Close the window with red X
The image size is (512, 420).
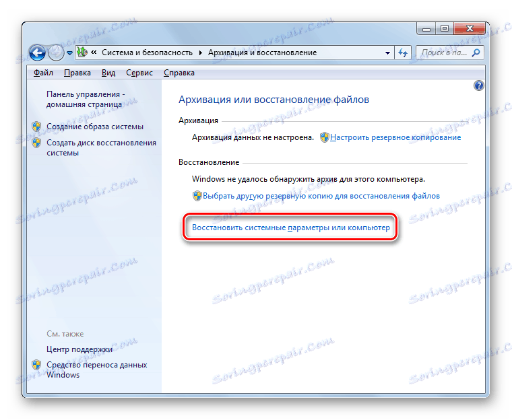pos(470,29)
